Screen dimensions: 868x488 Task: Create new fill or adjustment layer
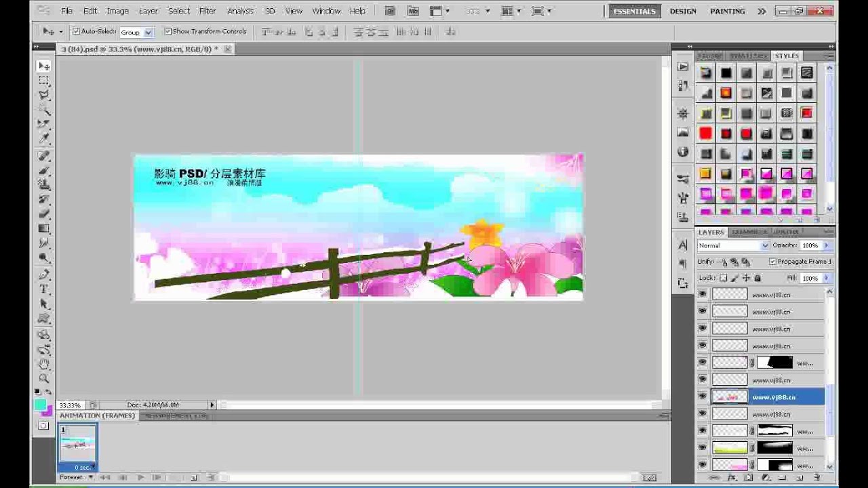pos(765,478)
